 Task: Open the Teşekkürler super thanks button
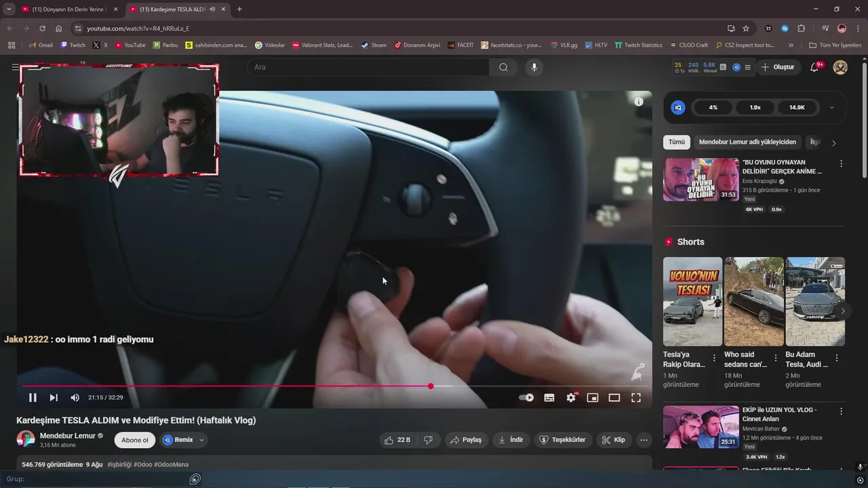[x=562, y=440]
